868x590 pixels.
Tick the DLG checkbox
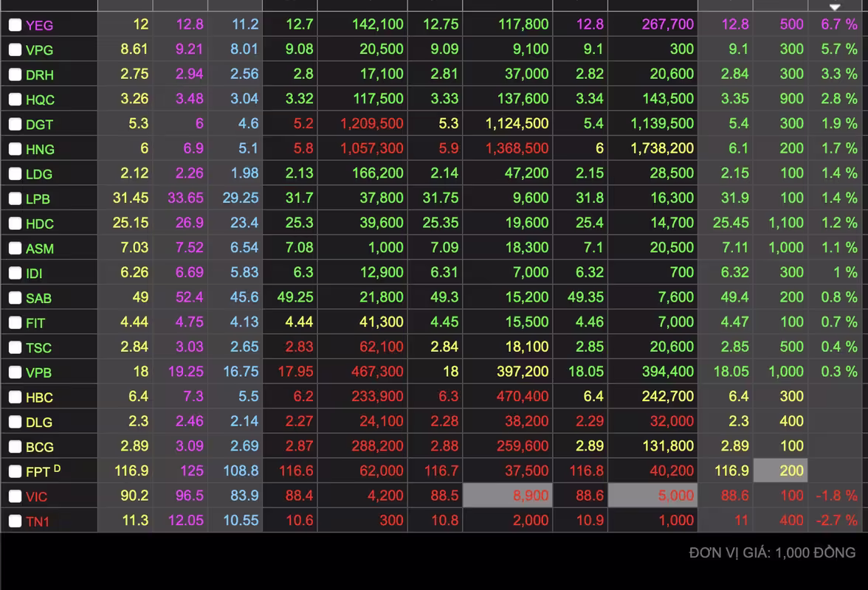15,422
